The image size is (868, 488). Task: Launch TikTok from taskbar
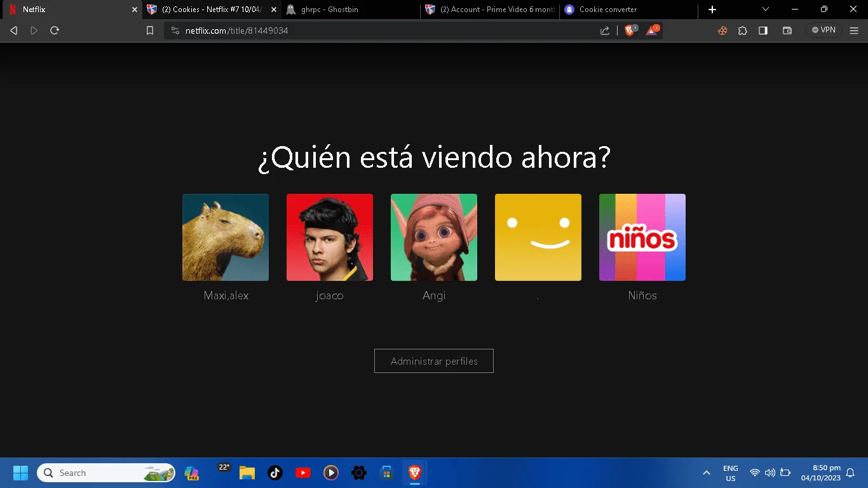click(x=275, y=473)
